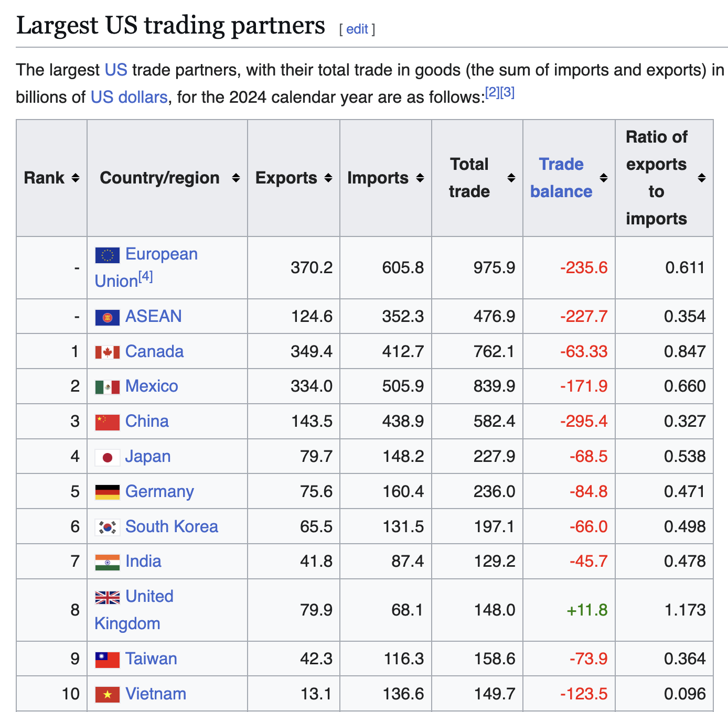Sort by Total trade column arrows
Viewport: 728px width, 712px height.
tap(511, 178)
